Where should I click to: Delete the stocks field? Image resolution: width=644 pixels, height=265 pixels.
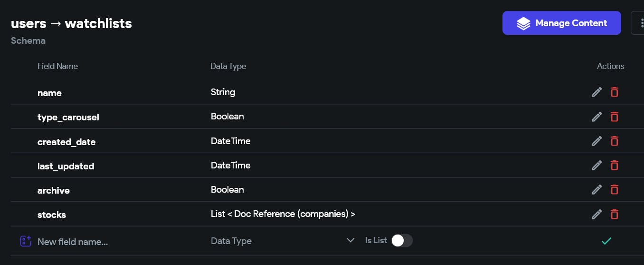point(615,214)
